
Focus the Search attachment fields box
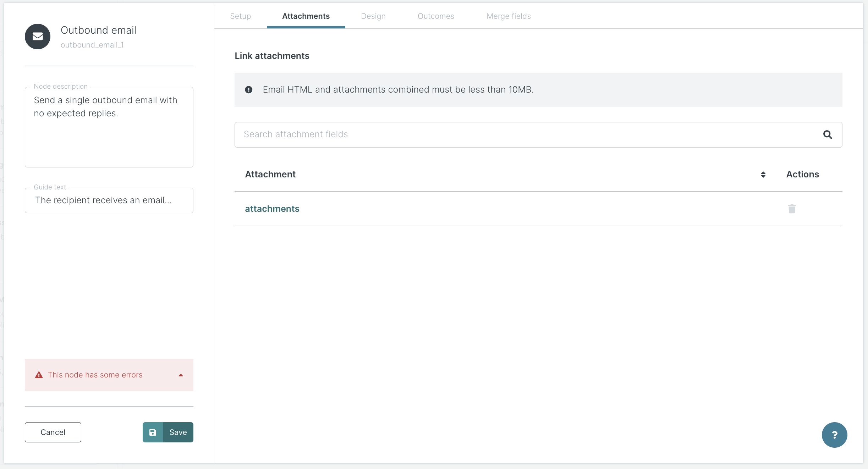(x=538, y=135)
